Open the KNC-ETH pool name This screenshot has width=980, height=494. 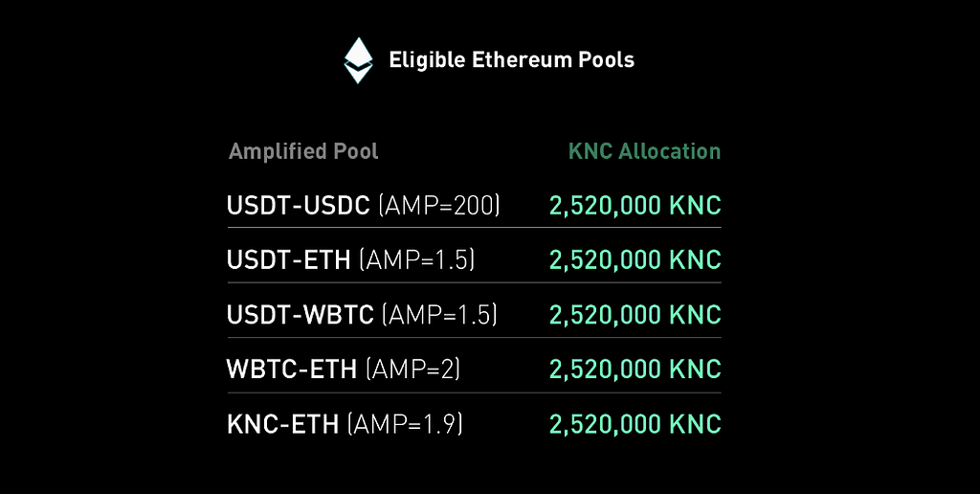click(x=282, y=424)
